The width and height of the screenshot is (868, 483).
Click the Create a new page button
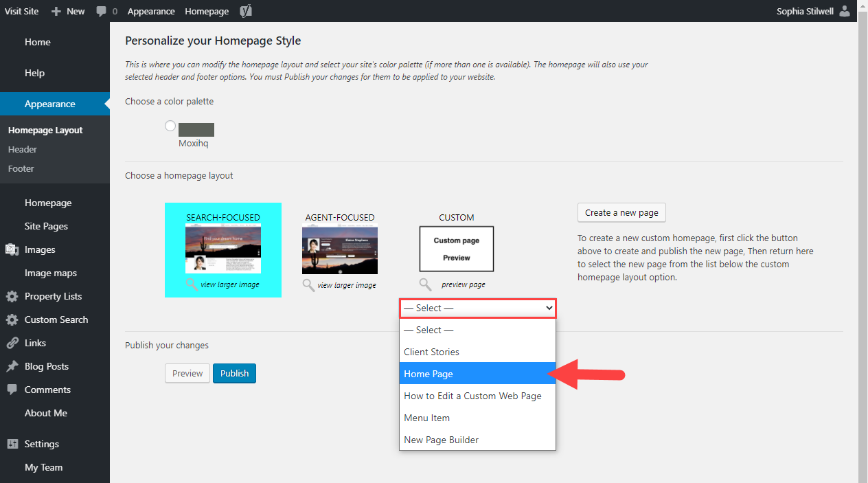tap(621, 212)
